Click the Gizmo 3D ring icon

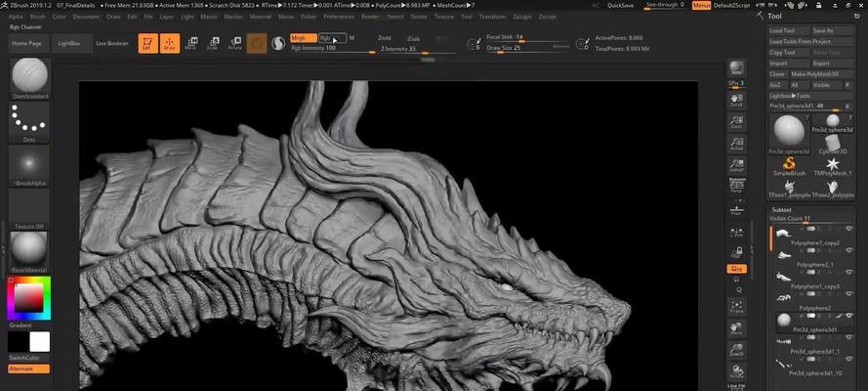tap(257, 43)
